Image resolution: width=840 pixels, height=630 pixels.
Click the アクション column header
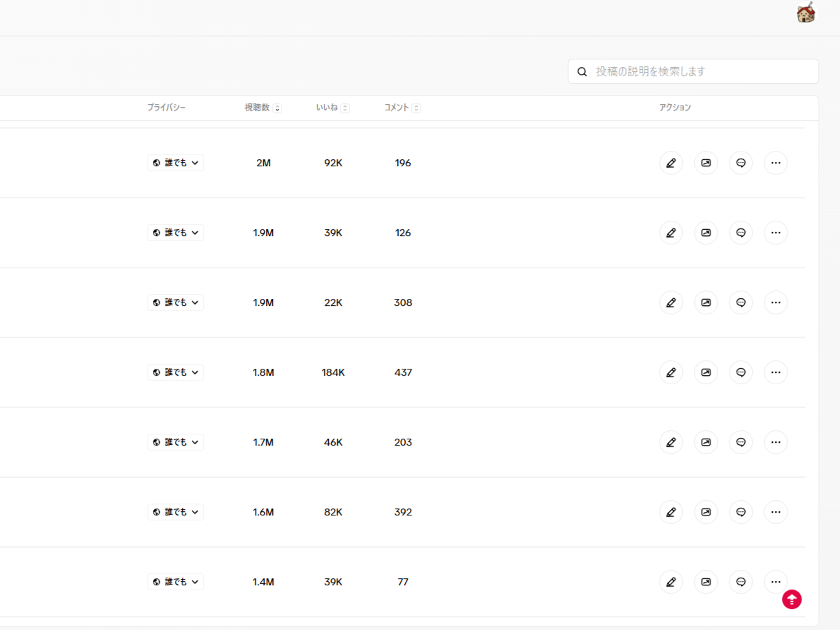675,108
